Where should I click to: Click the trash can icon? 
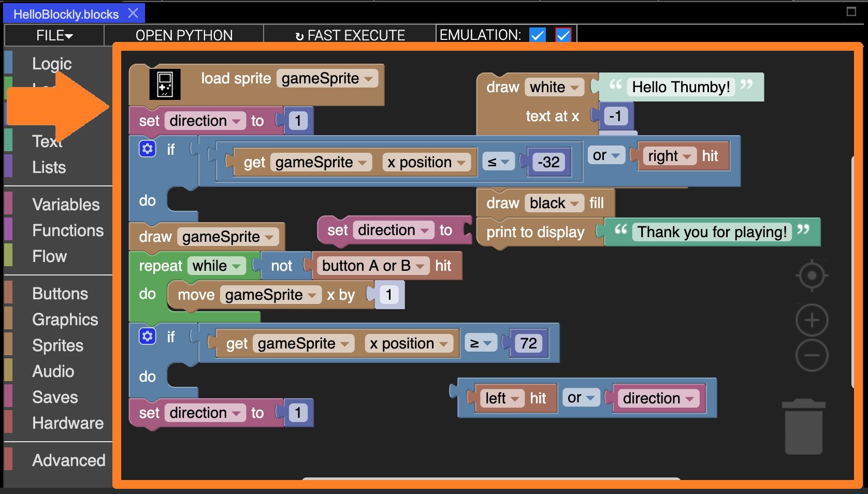pyautogui.click(x=803, y=427)
